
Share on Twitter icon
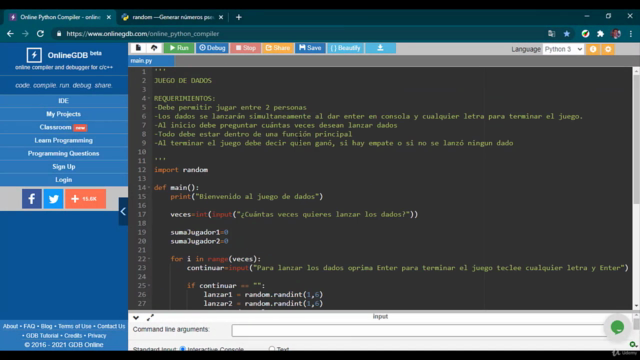coord(53,199)
